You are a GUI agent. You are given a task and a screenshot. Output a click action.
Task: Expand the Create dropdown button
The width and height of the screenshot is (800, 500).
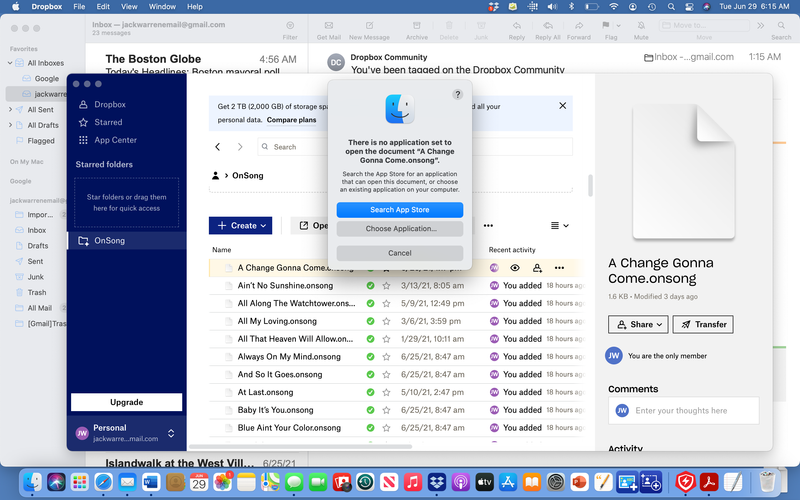coord(241,226)
